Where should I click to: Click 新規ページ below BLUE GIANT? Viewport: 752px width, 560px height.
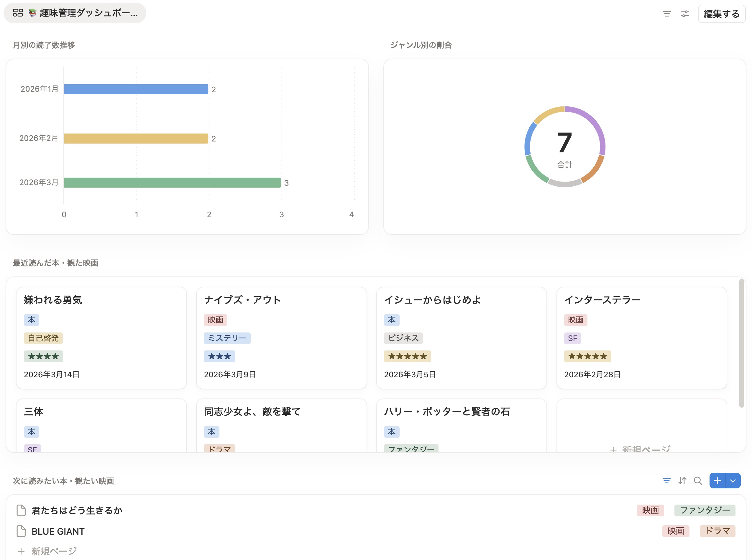click(x=54, y=551)
